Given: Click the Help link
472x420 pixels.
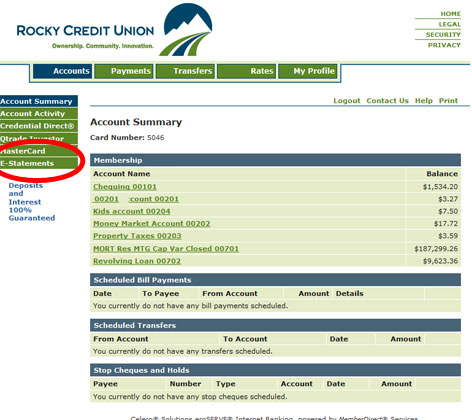Looking at the screenshot, I should (424, 101).
